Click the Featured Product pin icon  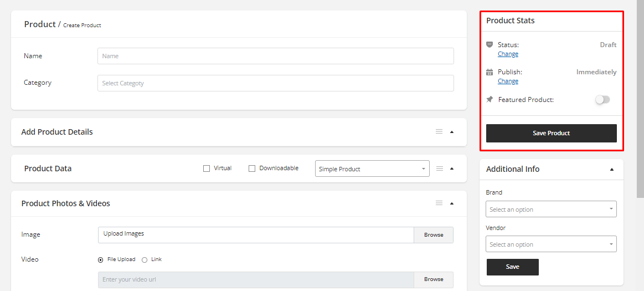tap(490, 100)
